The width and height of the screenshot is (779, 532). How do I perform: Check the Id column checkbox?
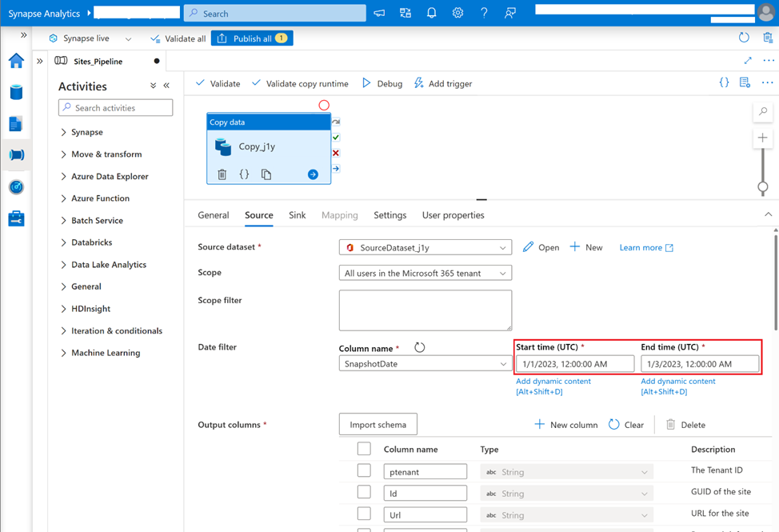364,492
